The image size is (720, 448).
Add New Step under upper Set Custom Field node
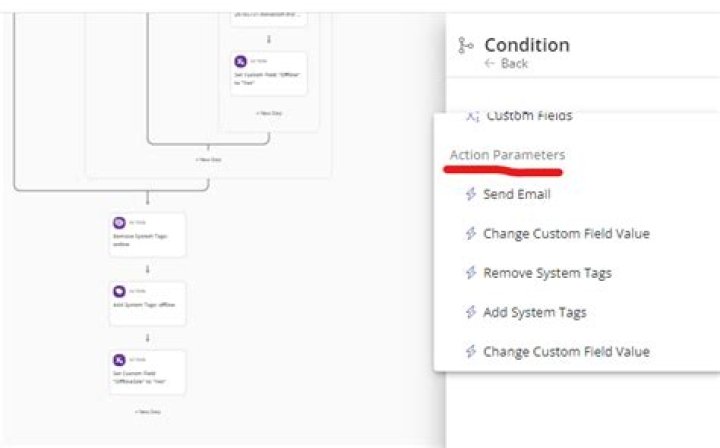point(269,113)
